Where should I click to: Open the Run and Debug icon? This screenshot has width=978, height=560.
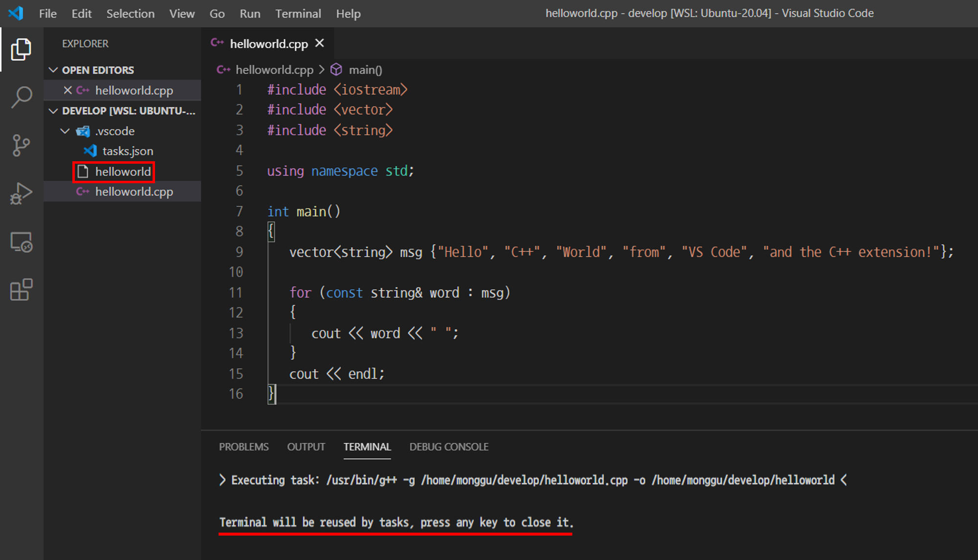point(21,194)
